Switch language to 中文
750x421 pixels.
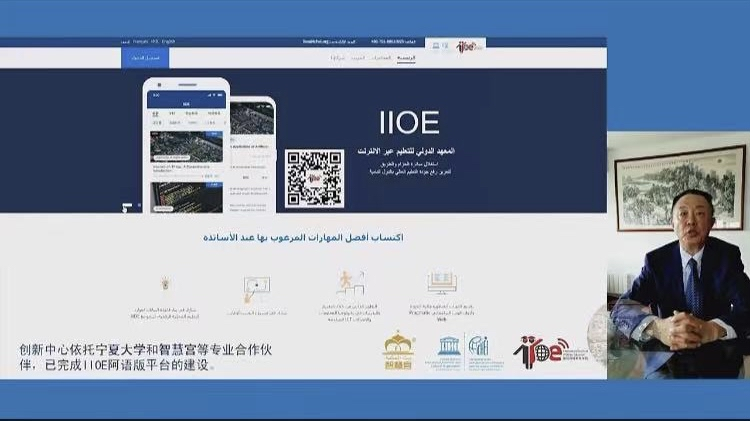tap(154, 42)
